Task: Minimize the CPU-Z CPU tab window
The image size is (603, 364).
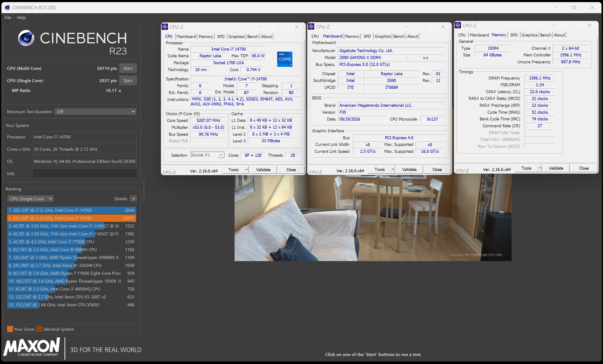Action: point(260,27)
